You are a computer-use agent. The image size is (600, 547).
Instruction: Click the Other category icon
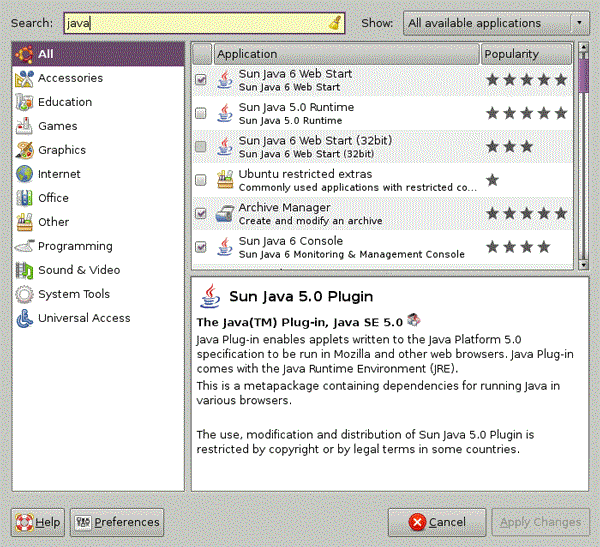24,222
